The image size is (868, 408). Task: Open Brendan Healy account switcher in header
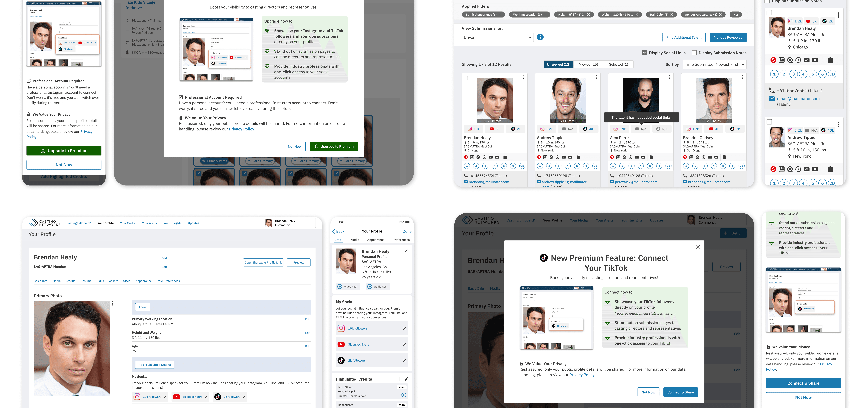tap(288, 223)
